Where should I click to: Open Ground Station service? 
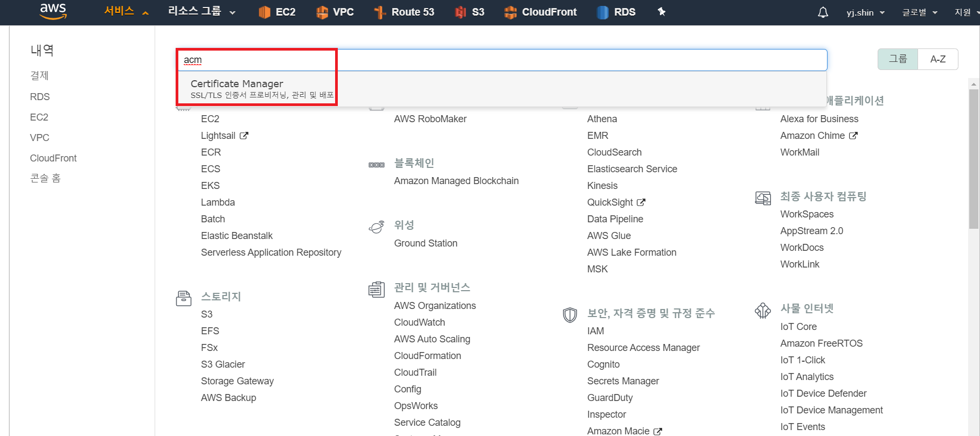[x=426, y=243]
